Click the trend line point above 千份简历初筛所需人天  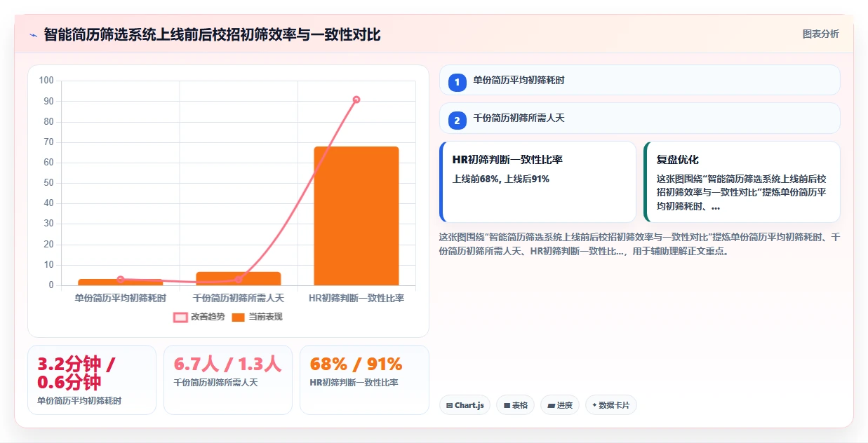(x=239, y=280)
